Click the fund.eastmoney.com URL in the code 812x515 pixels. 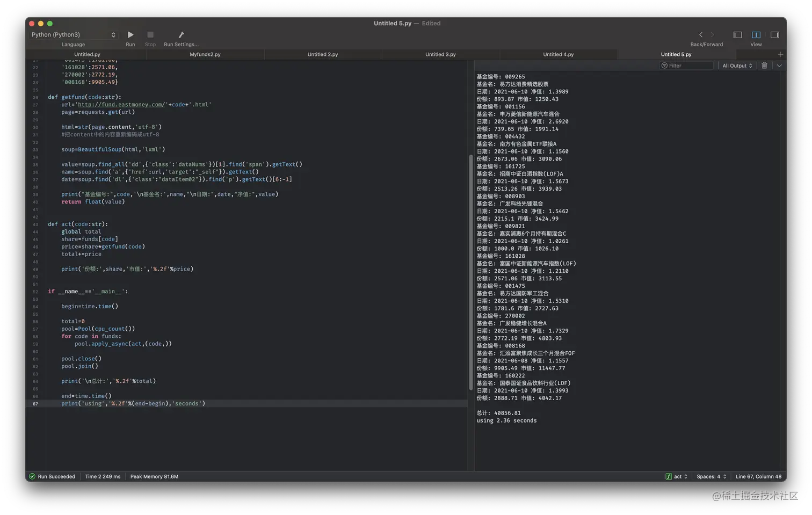(x=121, y=105)
